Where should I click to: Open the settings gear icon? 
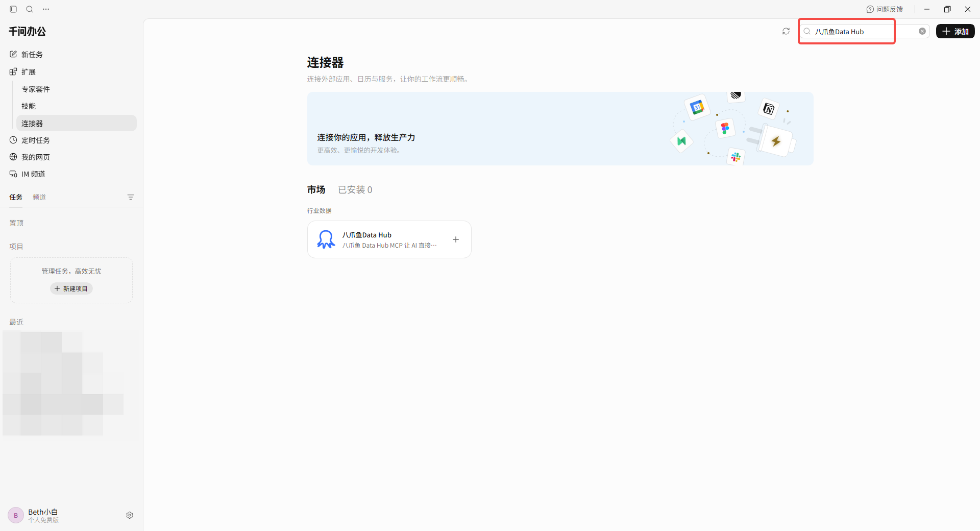[130, 515]
